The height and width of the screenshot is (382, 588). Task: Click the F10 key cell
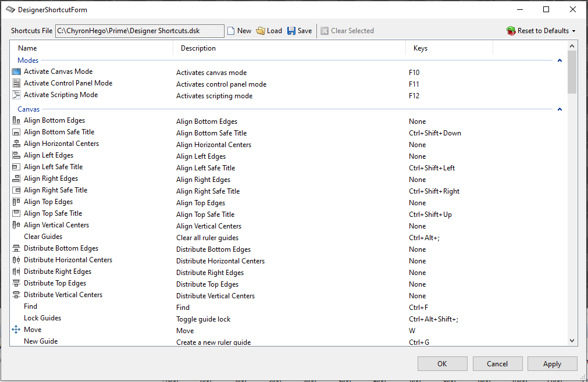[414, 73]
